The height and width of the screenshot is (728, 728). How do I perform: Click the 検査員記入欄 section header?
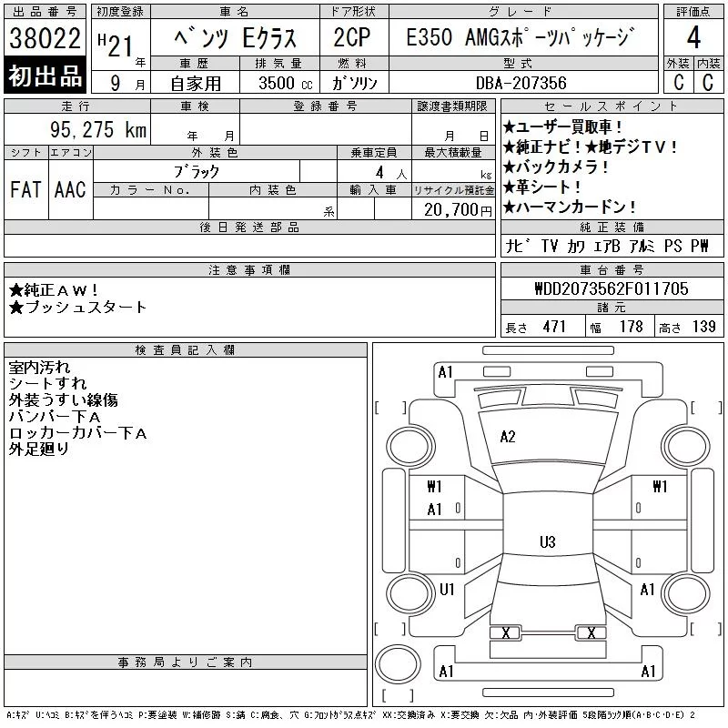coord(186,350)
